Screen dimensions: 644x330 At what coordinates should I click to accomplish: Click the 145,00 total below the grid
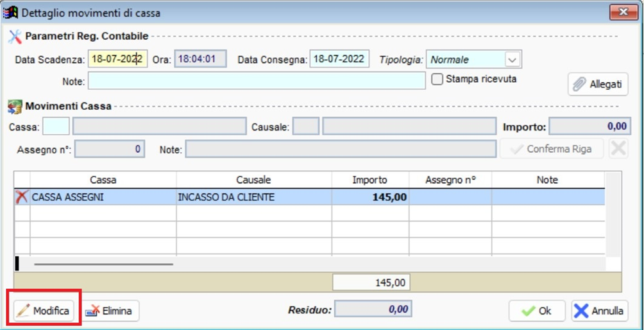pyautogui.click(x=371, y=282)
